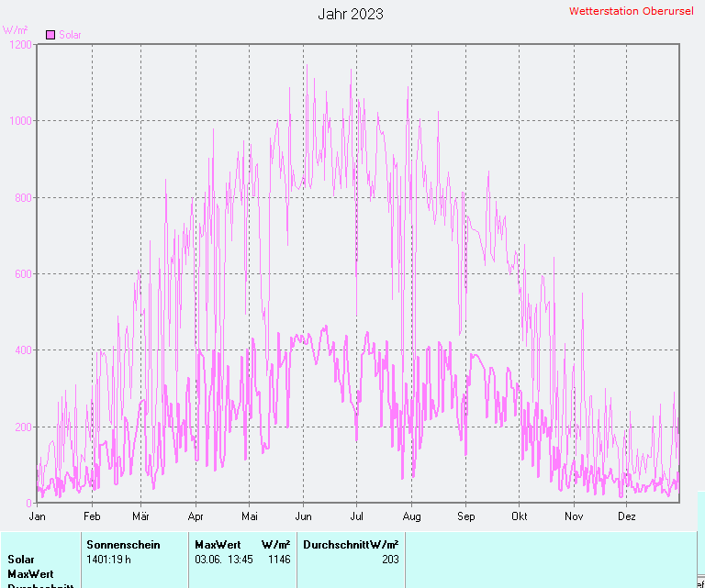
Task: Click the pink Solar legend swatch
Action: pos(50,35)
